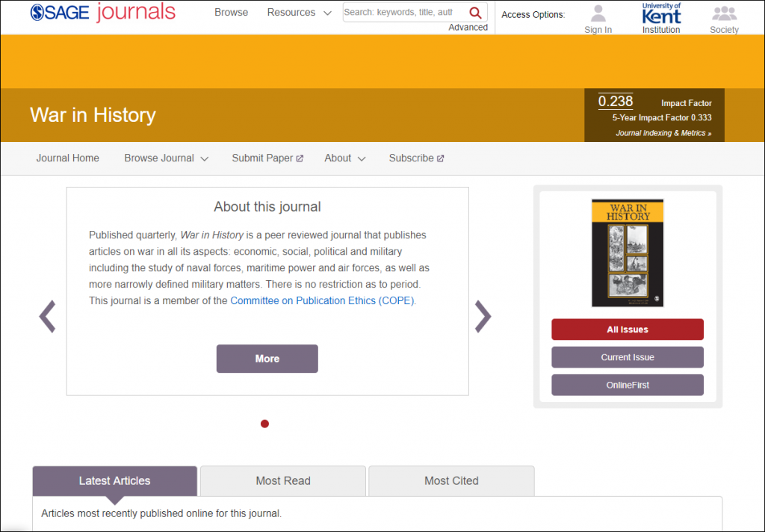Select the red carousel indicator dot
Viewport: 765px width, 532px height.
coord(264,424)
